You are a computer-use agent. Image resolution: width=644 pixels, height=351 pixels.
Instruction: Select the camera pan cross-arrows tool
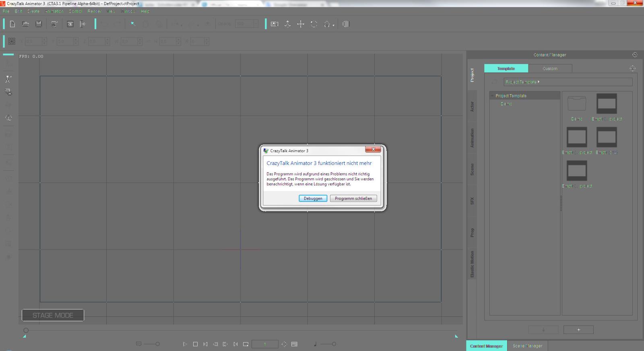coord(301,24)
